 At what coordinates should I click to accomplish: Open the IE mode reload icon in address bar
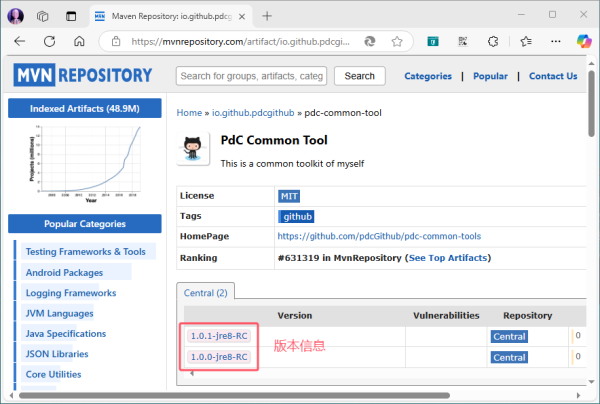click(x=370, y=41)
